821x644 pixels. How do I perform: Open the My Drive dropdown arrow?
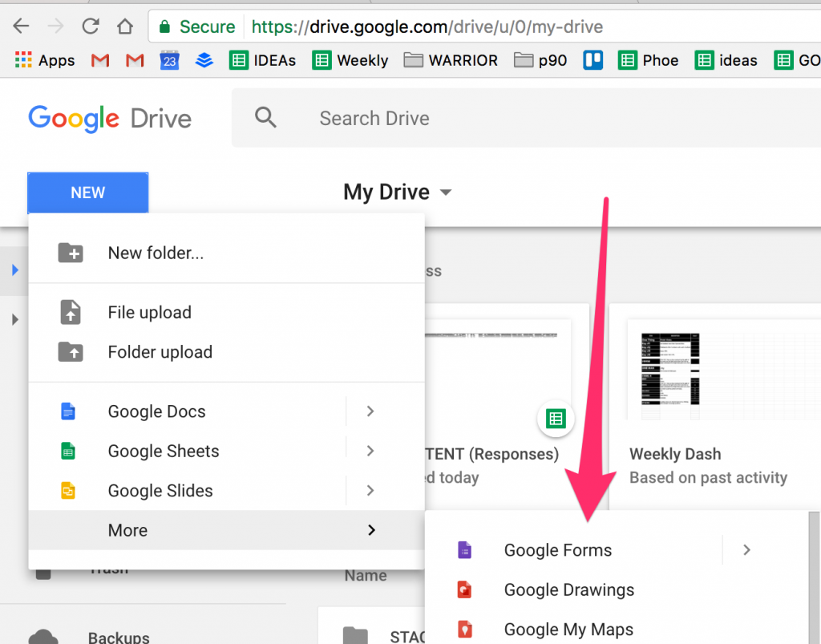pos(446,192)
